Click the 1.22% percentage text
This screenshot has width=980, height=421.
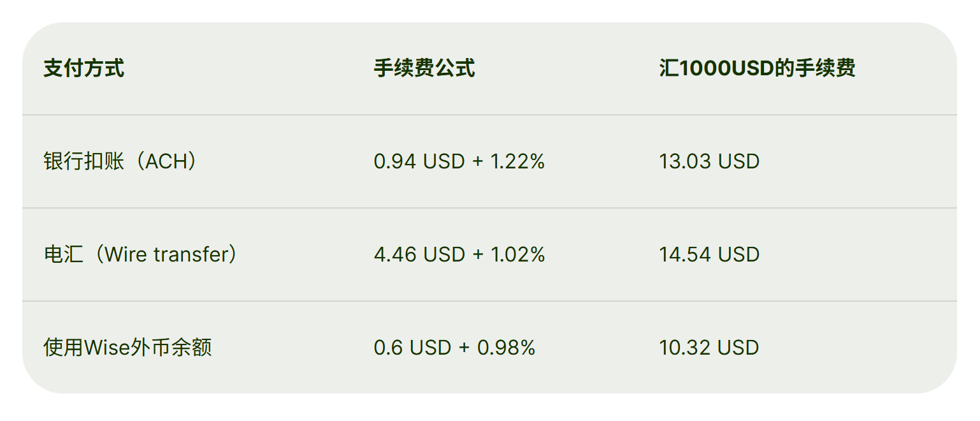pyautogui.click(x=517, y=161)
